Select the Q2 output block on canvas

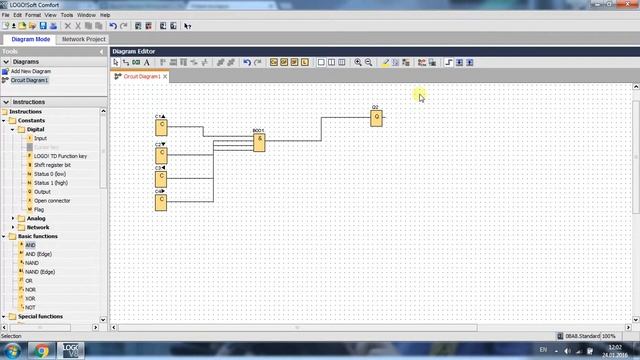[376, 118]
